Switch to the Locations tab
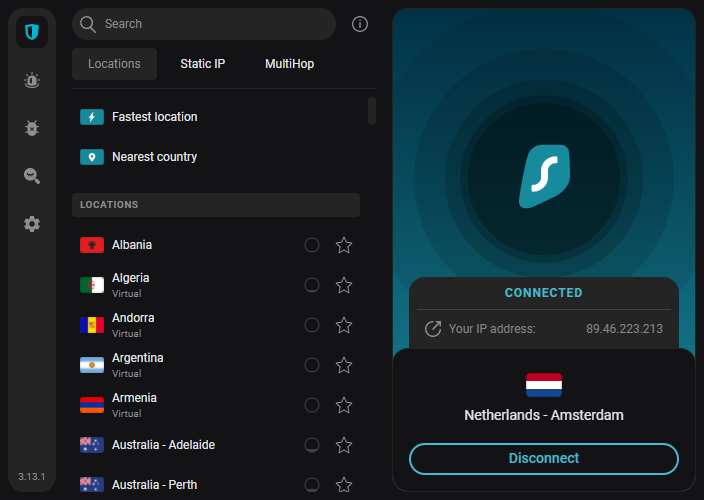The height and width of the screenshot is (500, 704). pos(114,64)
